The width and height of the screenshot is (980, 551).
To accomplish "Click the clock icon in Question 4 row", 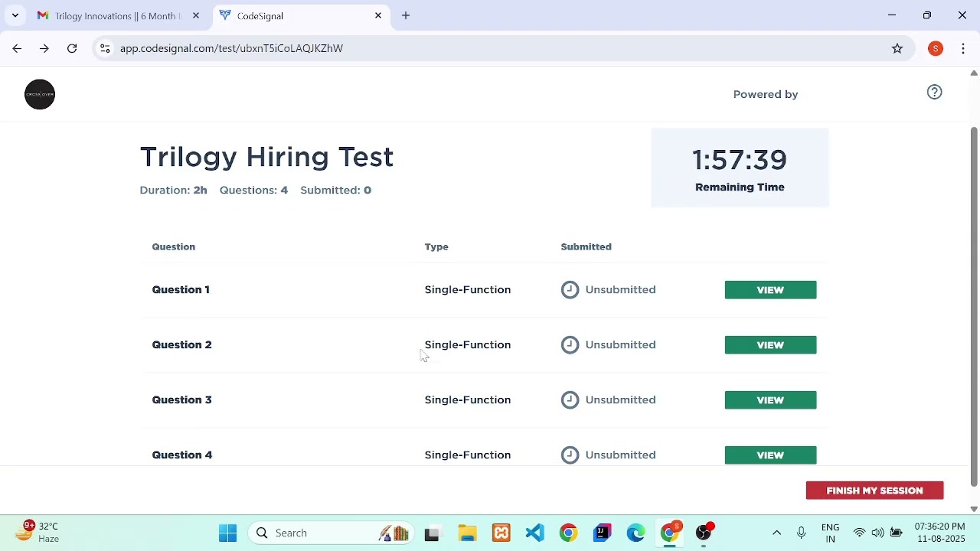I will pyautogui.click(x=570, y=455).
